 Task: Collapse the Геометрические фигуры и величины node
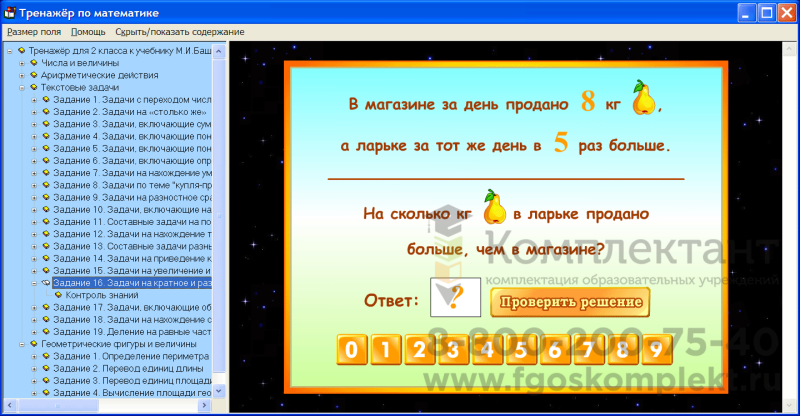pyautogui.click(x=22, y=345)
